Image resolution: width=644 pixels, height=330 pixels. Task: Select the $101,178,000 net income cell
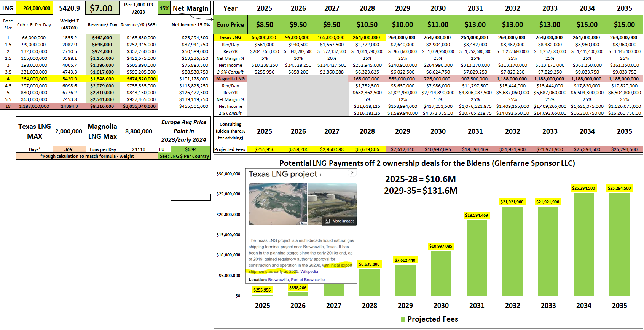[191, 79]
